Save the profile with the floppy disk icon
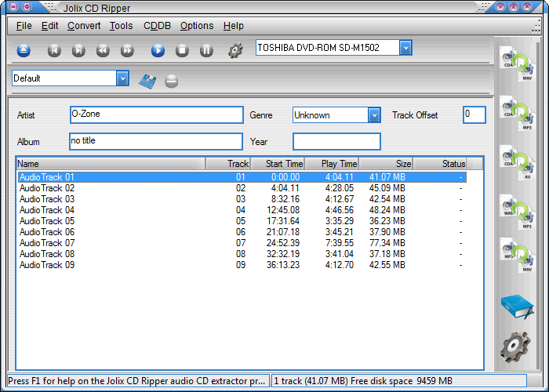The width and height of the screenshot is (549, 392). [x=147, y=82]
